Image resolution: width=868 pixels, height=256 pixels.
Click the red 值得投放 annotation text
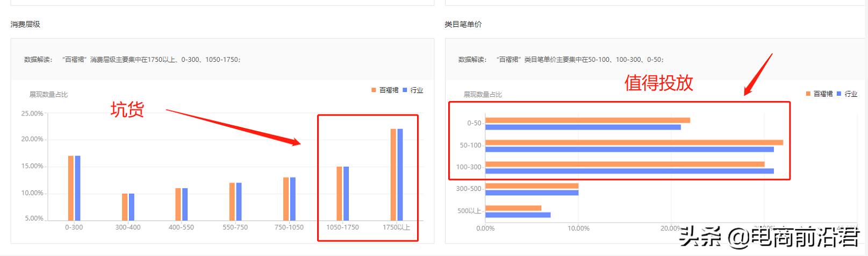658,83
